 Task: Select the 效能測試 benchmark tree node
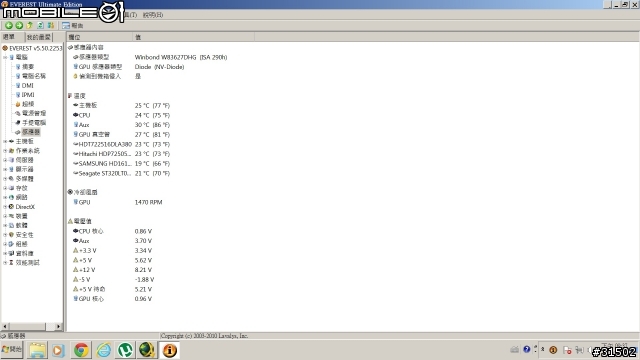[24, 262]
